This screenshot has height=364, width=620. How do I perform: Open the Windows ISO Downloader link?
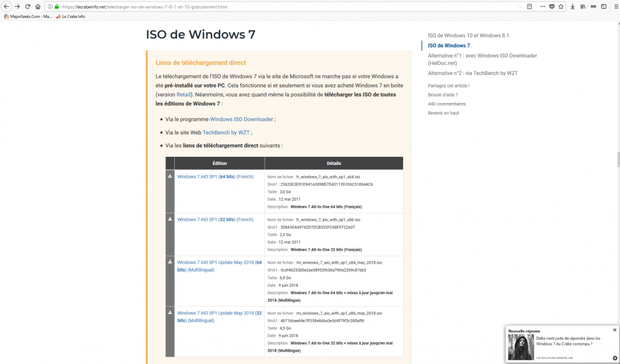coord(241,119)
